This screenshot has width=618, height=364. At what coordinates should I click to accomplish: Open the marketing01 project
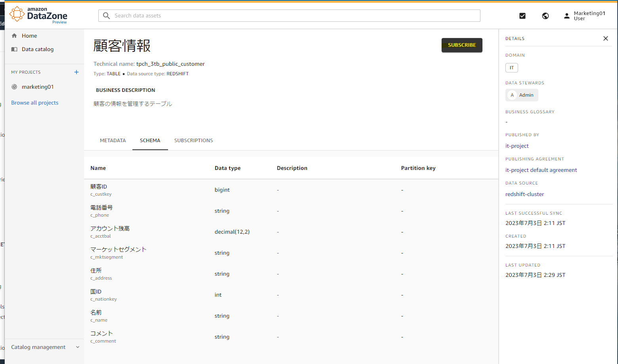[x=38, y=87]
